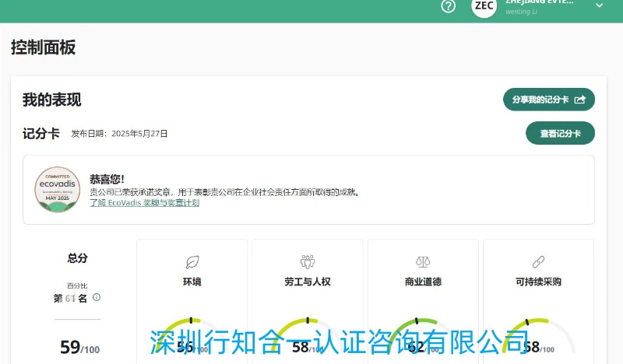Click the 可持续采购 score gauge
The width and height of the screenshot is (623, 364).
(x=538, y=335)
